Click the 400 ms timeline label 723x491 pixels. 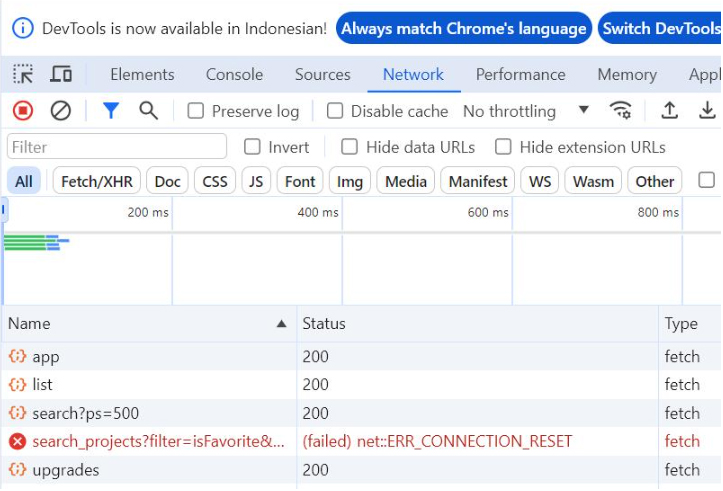pyautogui.click(x=318, y=213)
